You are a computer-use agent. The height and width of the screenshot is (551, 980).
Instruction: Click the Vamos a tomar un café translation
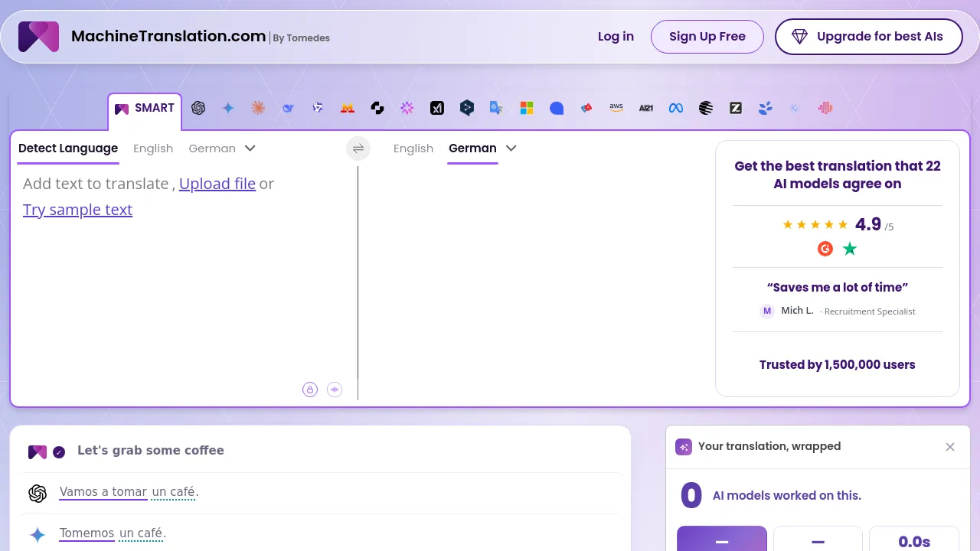[x=129, y=492]
